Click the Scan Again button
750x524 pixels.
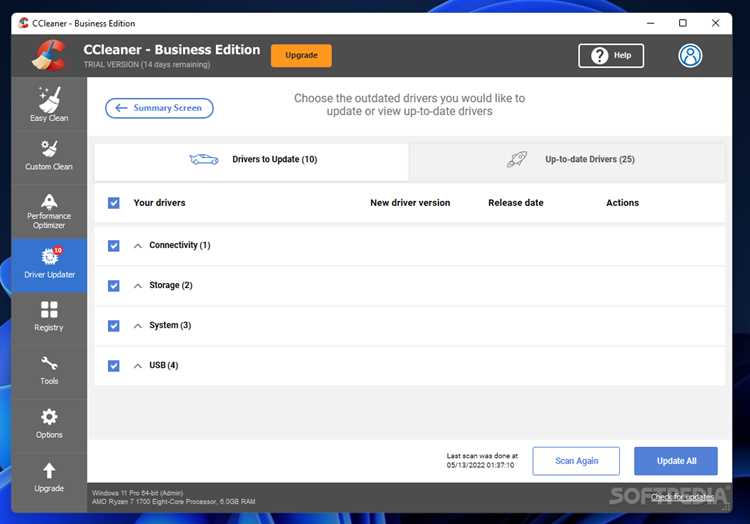[x=576, y=461]
